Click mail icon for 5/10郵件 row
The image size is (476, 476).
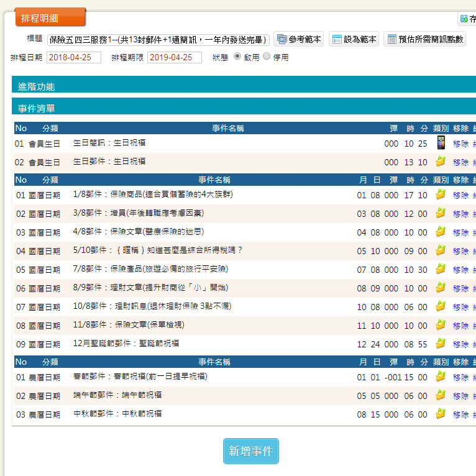point(441,250)
